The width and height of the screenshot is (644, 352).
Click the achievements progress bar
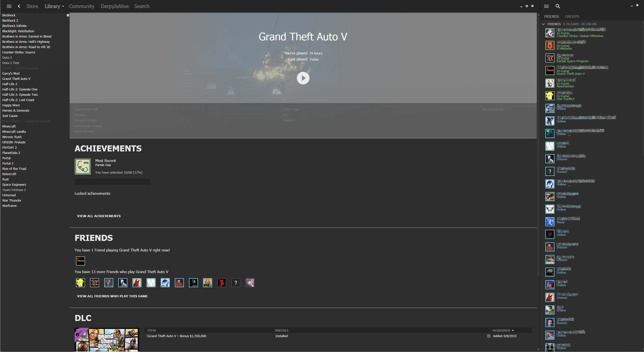[112, 182]
